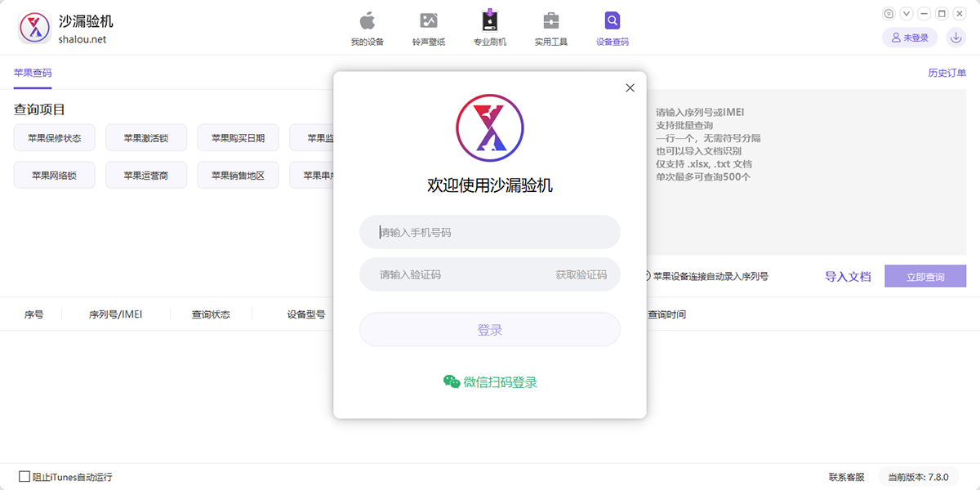Maximize the application window
The image size is (980, 490).
[x=942, y=13]
